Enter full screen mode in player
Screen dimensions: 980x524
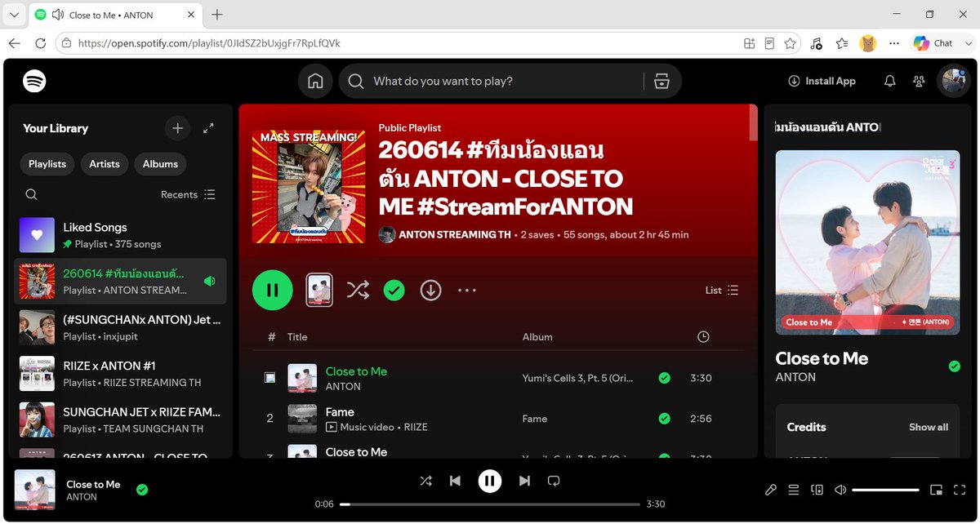click(960, 490)
